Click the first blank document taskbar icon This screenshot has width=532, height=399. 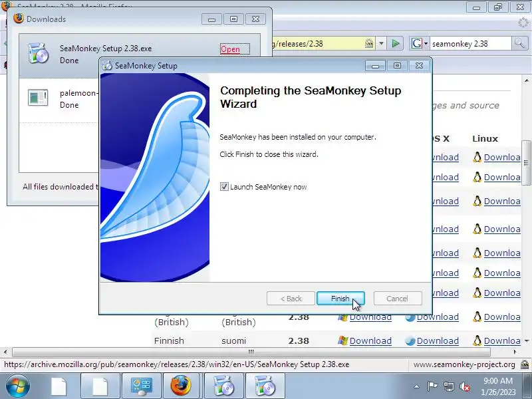coord(59,386)
